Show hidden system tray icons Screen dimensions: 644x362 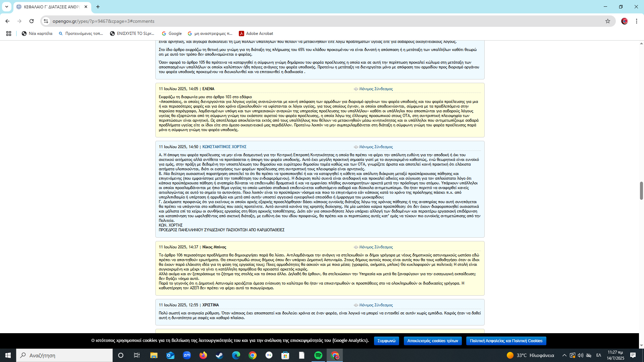coord(564,355)
